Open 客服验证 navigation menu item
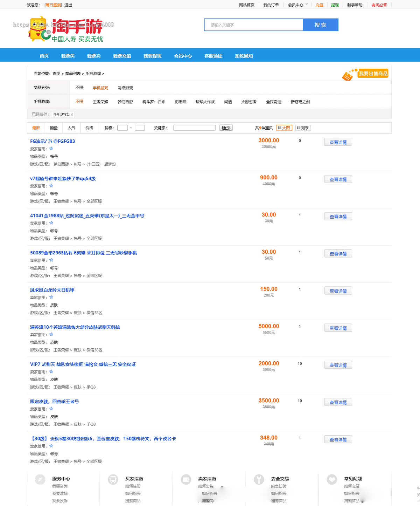This screenshot has height=506, width=420. click(213, 56)
